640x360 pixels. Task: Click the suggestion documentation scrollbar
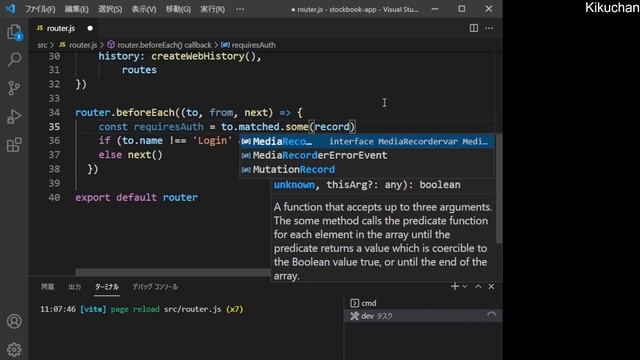[x=498, y=189]
